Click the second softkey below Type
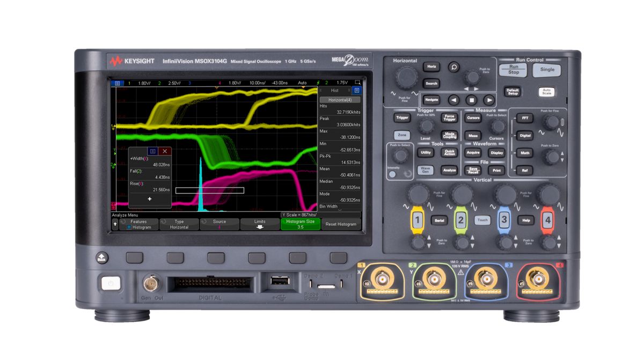 [175, 258]
